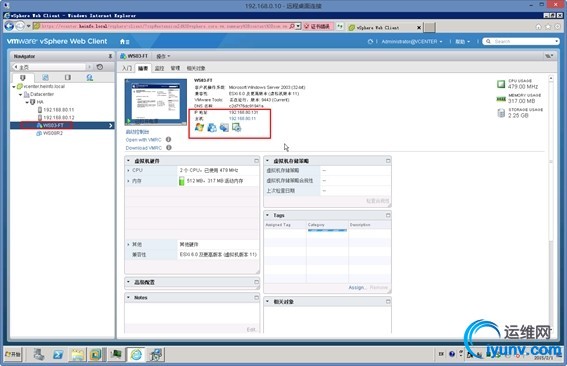
Task: Expand the memory hardware row
Action: [128, 181]
